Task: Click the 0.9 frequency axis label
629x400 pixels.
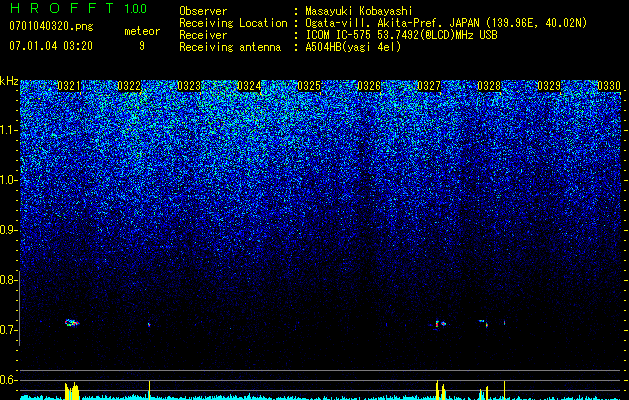Action: pyautogui.click(x=8, y=230)
